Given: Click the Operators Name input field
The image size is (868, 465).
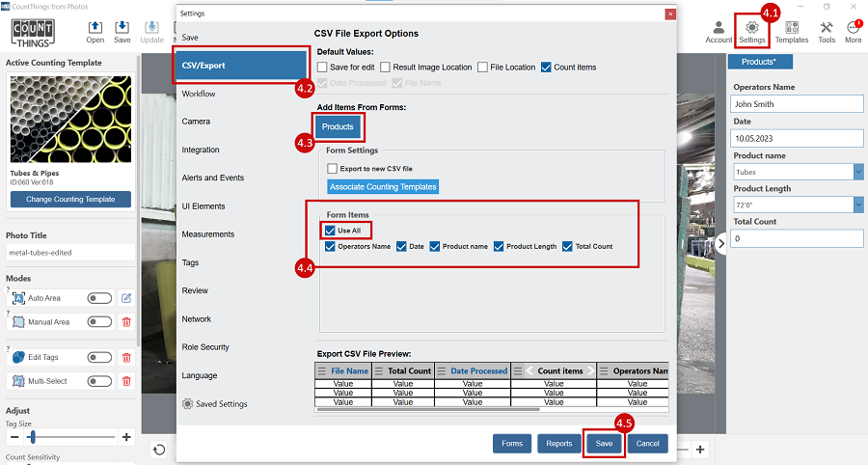Looking at the screenshot, I should (x=796, y=104).
